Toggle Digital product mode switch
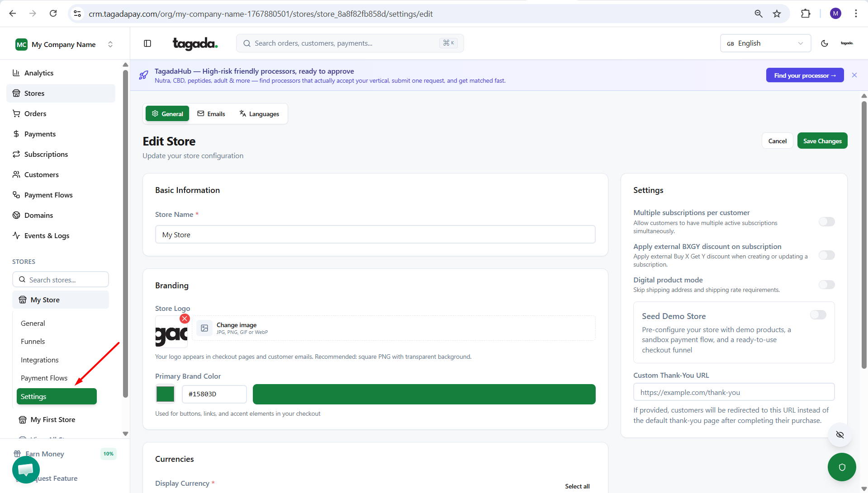Viewport: 868px width, 493px height. [x=826, y=285]
